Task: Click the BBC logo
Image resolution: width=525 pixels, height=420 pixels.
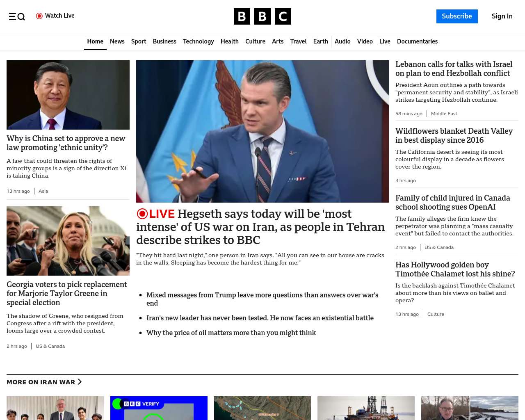Action: tap(262, 16)
